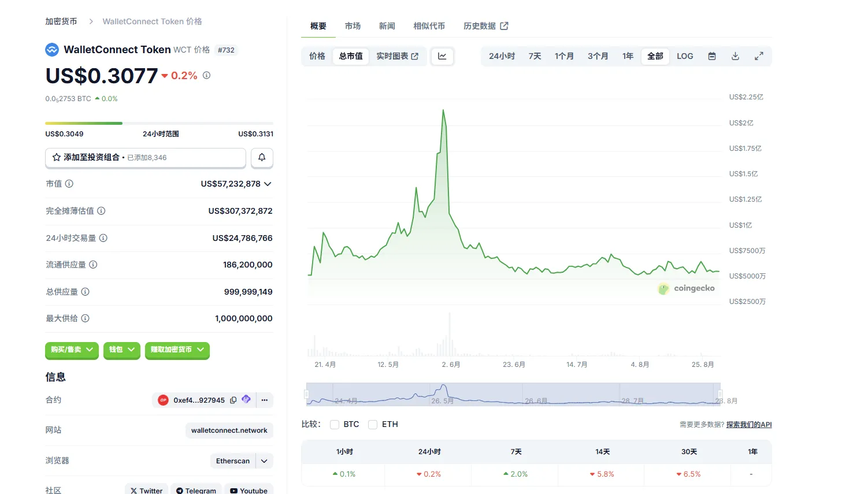The width and height of the screenshot is (868, 494).
Task: Expand the market cap value chevron
Action: click(268, 184)
